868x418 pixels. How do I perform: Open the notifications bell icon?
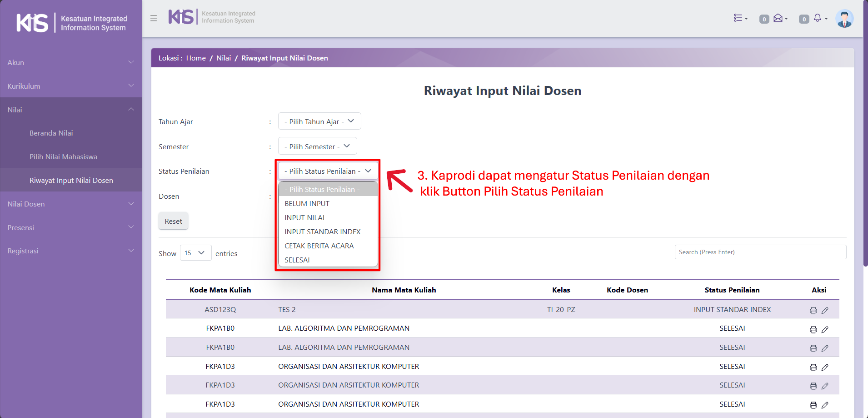coord(818,18)
